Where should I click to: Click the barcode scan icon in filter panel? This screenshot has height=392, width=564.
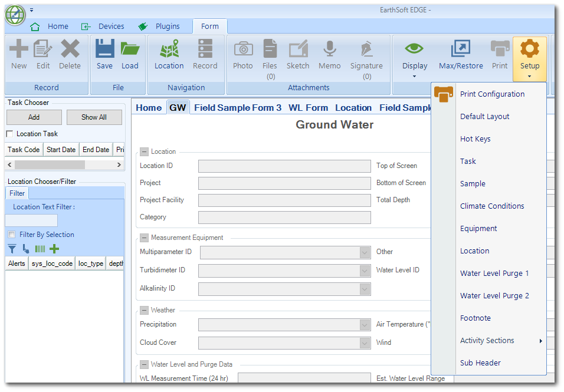[x=40, y=249]
